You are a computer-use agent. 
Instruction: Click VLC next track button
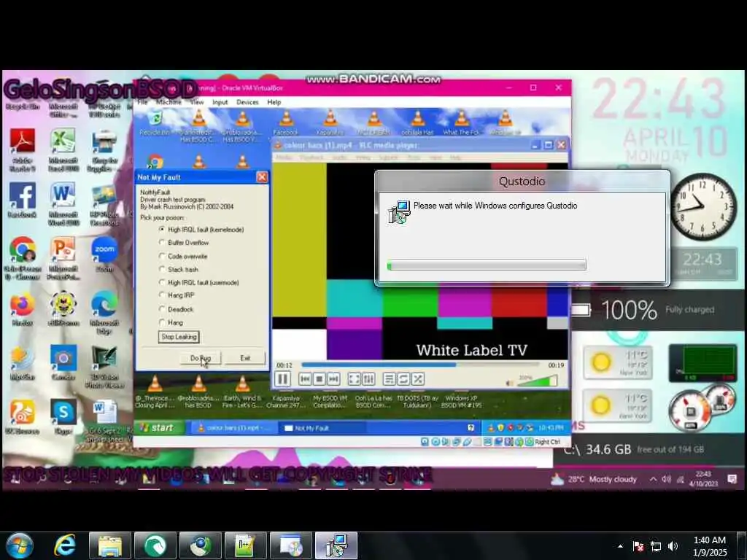click(333, 379)
